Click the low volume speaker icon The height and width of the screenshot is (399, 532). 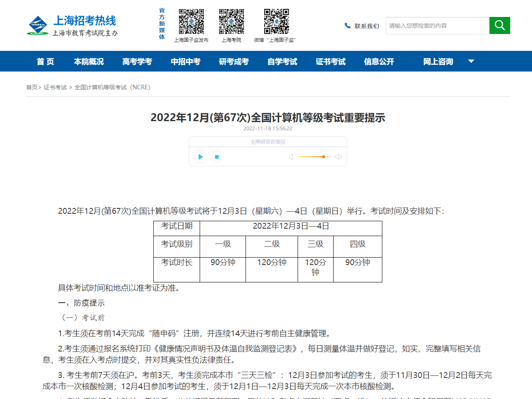[x=291, y=157]
